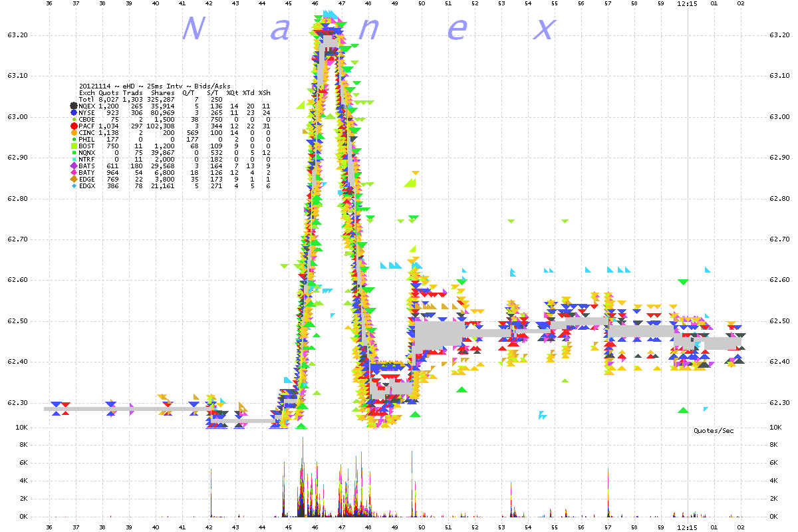
Task: Select the magenta BATY legend diamond
Action: coord(74,173)
